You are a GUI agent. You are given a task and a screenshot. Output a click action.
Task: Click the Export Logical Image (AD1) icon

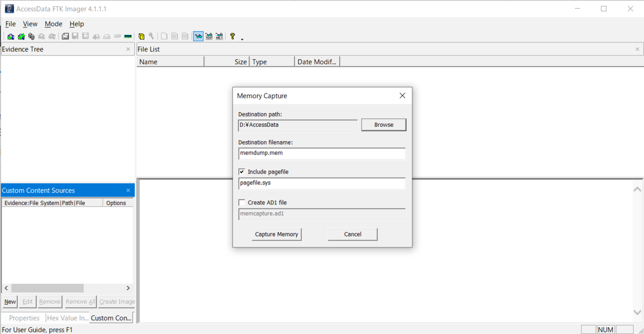[x=85, y=37]
